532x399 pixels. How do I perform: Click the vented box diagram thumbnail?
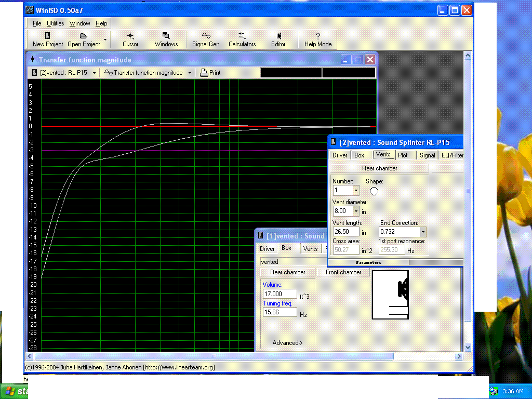(x=390, y=295)
